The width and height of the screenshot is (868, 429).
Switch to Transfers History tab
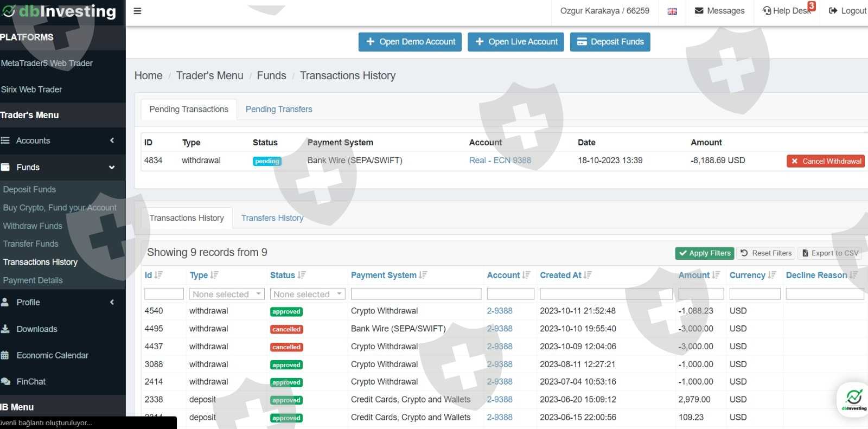pos(272,218)
